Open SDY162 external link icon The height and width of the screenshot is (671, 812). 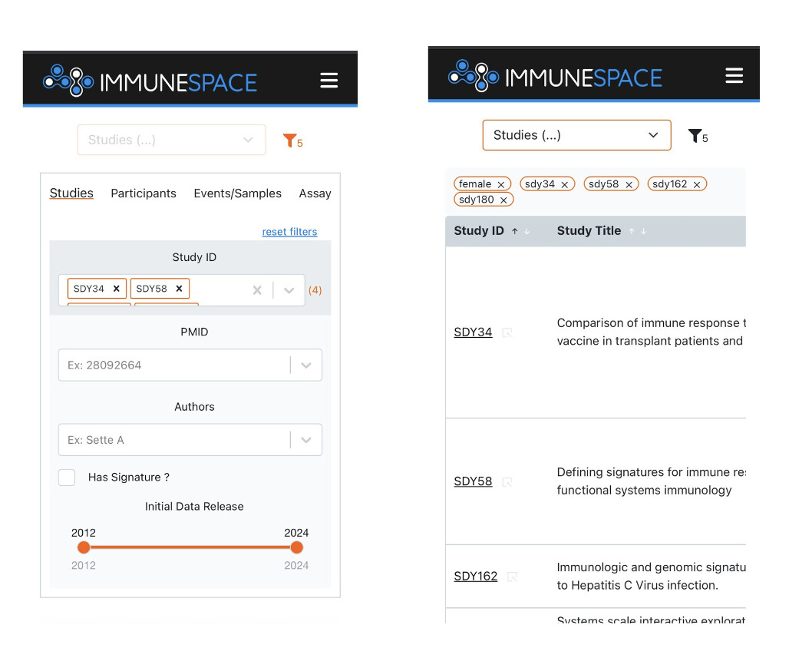pos(512,577)
